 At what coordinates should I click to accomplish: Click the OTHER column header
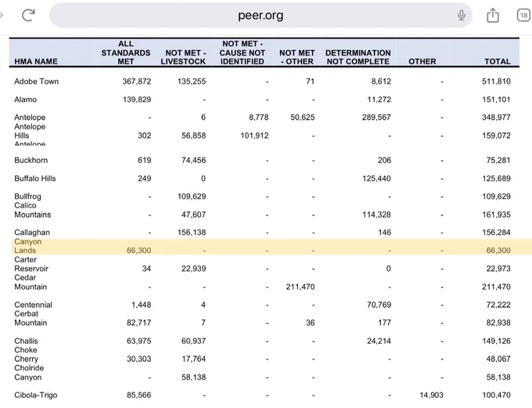point(422,62)
